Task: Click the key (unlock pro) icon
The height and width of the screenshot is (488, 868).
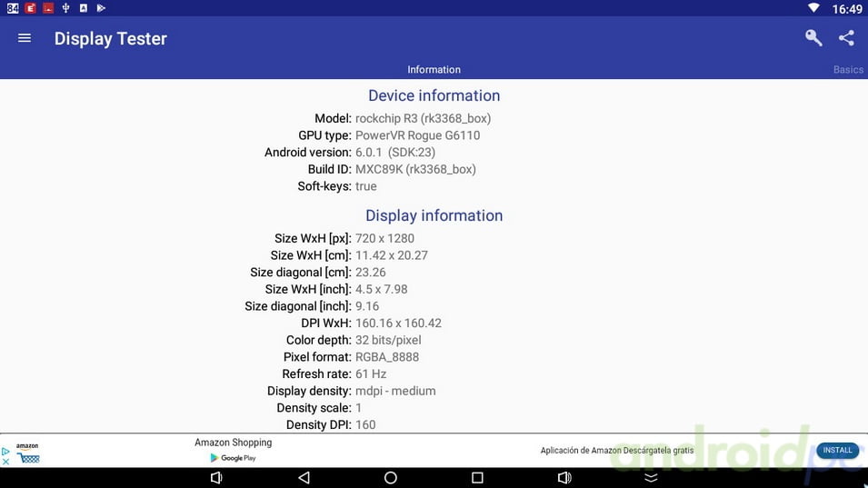Action: 813,38
